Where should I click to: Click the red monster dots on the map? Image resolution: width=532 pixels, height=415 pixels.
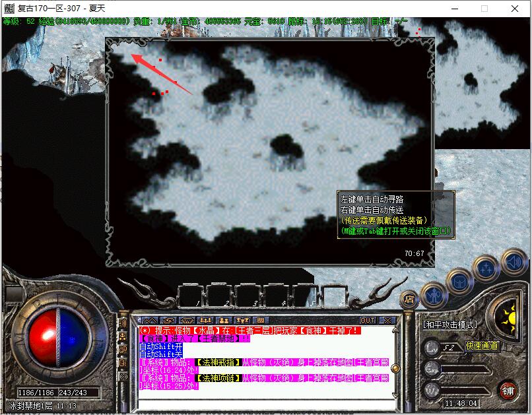[x=160, y=92]
